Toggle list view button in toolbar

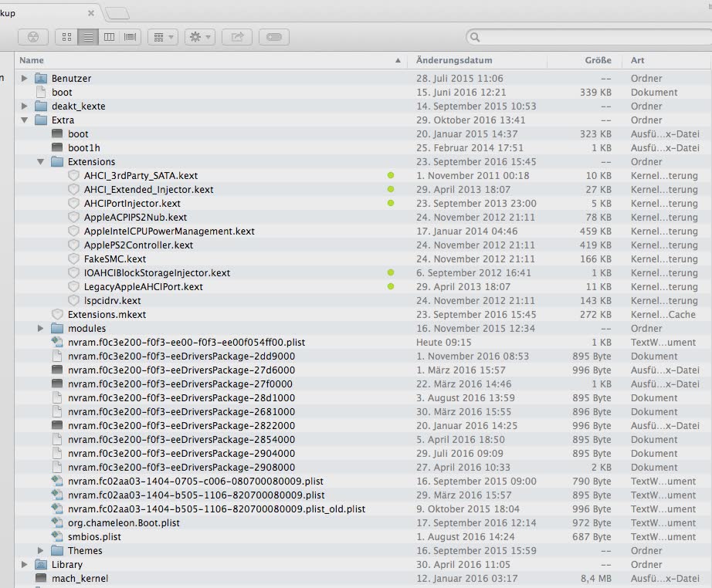point(88,36)
